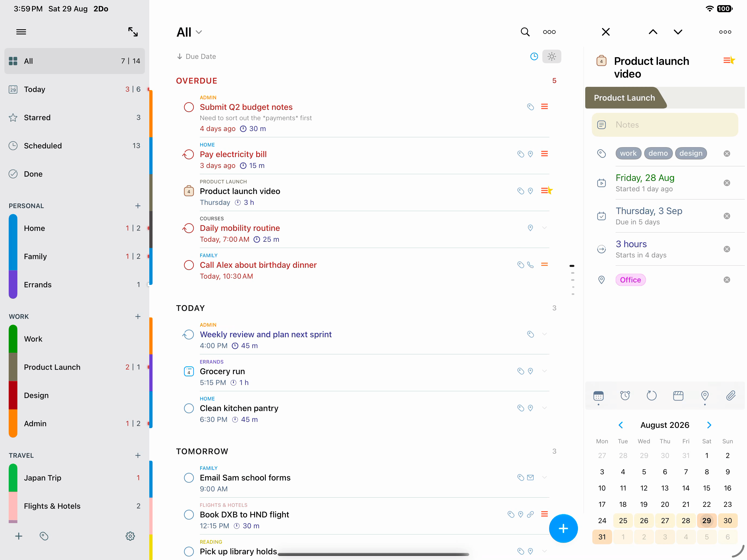747x560 pixels.
Task: Click the Office location tag
Action: tap(631, 280)
